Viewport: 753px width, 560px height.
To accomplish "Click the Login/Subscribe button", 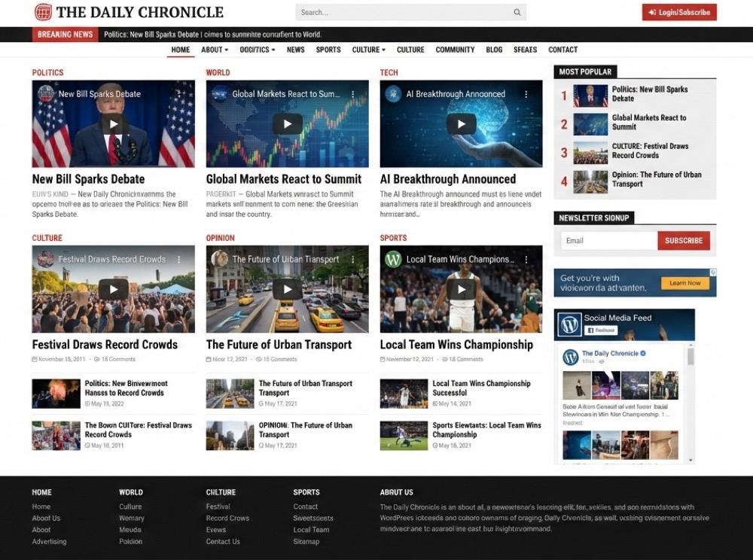I will pyautogui.click(x=678, y=12).
